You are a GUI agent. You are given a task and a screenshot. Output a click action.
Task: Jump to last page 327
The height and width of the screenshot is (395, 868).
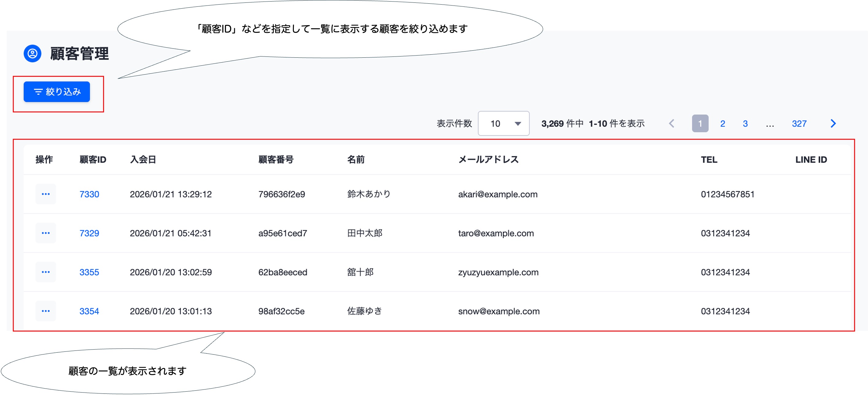(799, 124)
